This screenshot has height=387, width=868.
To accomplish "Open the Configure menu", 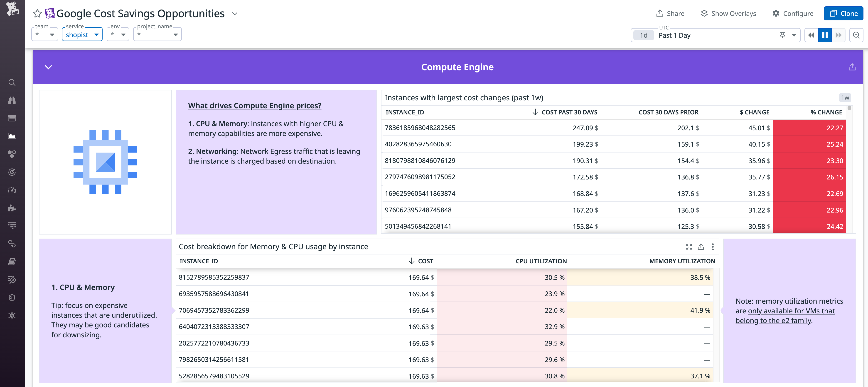I will pyautogui.click(x=792, y=13).
